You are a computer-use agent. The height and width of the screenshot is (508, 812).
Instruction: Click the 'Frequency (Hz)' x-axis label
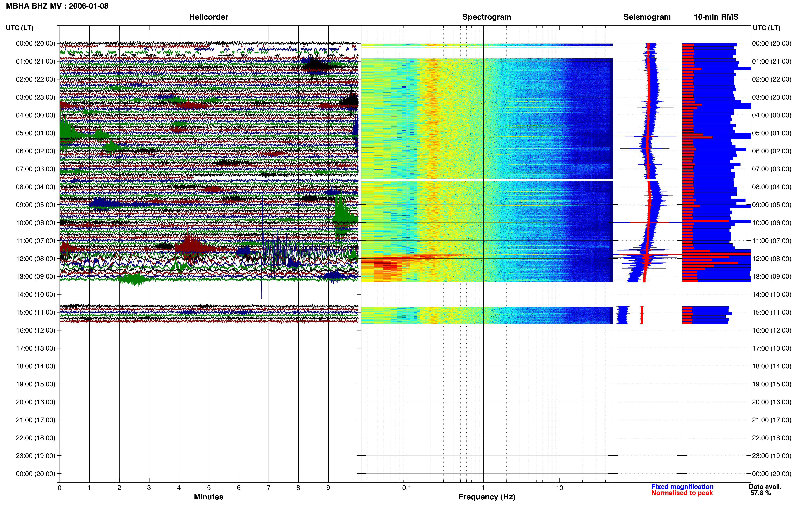pyautogui.click(x=487, y=497)
